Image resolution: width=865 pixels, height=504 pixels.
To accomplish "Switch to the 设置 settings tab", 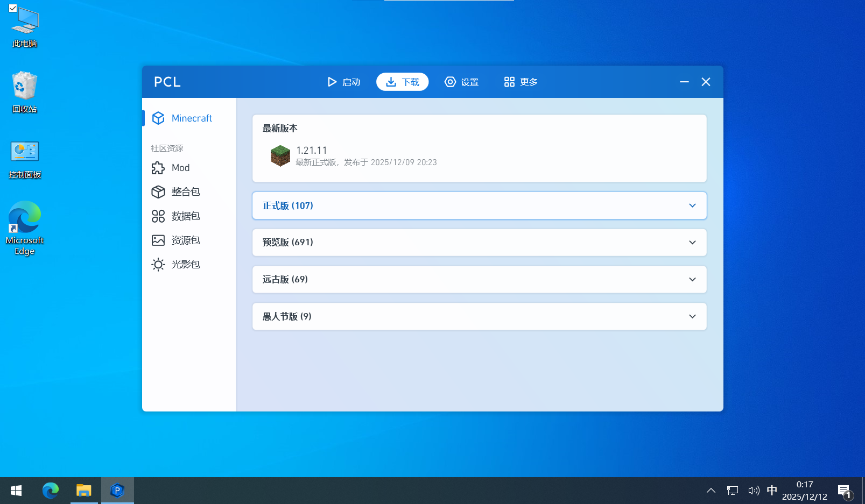I will (x=461, y=82).
